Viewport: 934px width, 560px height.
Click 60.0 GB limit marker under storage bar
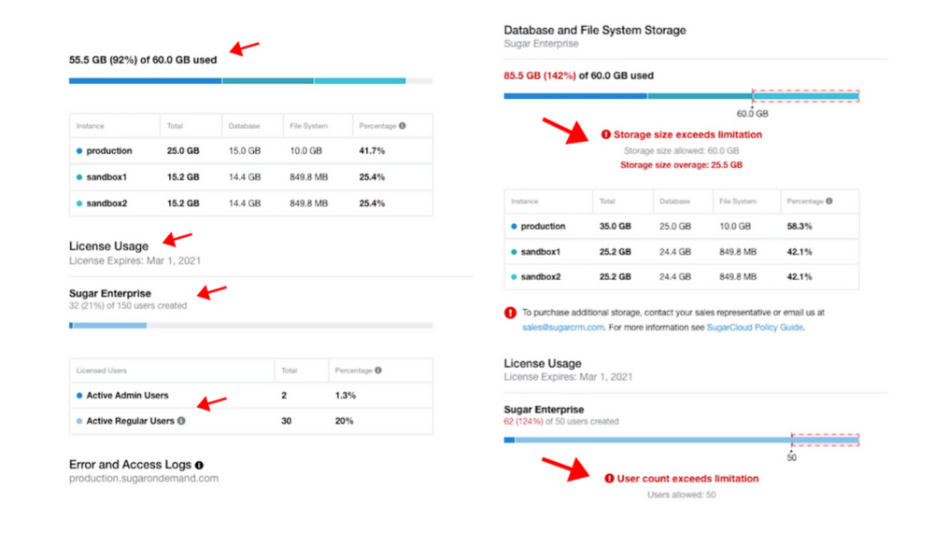(x=752, y=113)
